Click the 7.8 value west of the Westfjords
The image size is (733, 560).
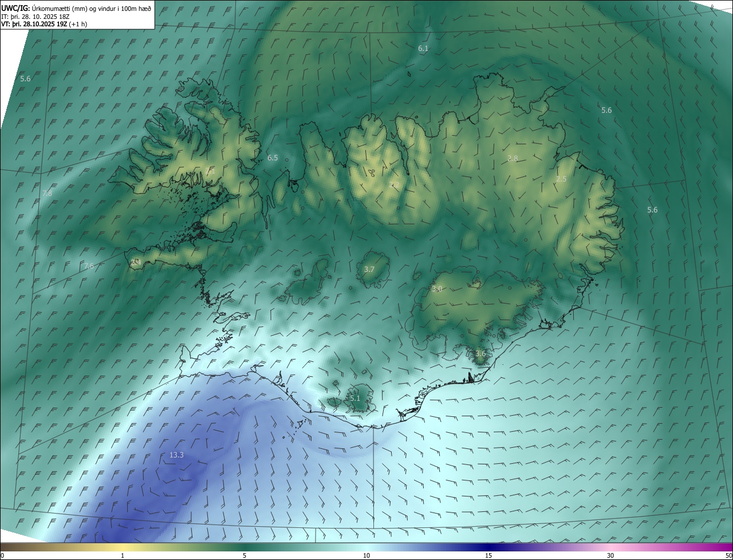point(47,194)
